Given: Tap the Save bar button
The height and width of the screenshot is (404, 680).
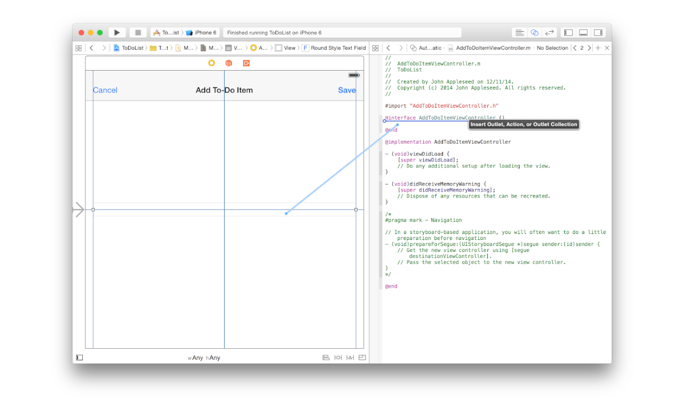Looking at the screenshot, I should 347,90.
